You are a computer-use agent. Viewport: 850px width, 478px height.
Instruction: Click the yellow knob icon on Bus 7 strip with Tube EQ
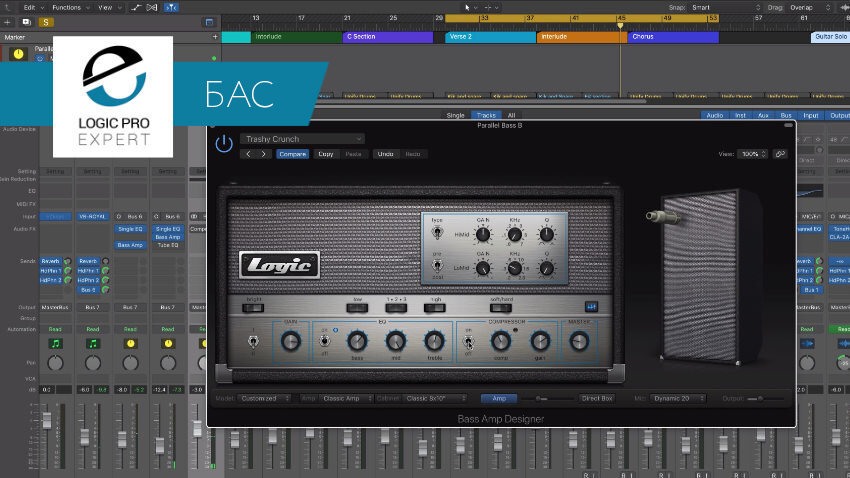(x=168, y=344)
